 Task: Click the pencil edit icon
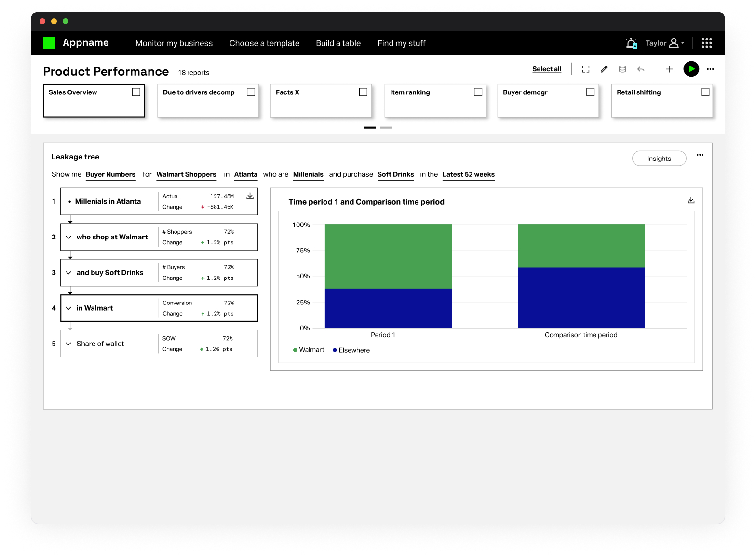604,69
